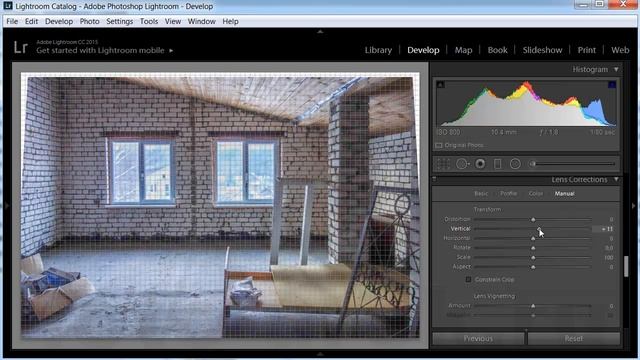
Task: Click Get started with Lightroom mobile
Action: [x=100, y=51]
